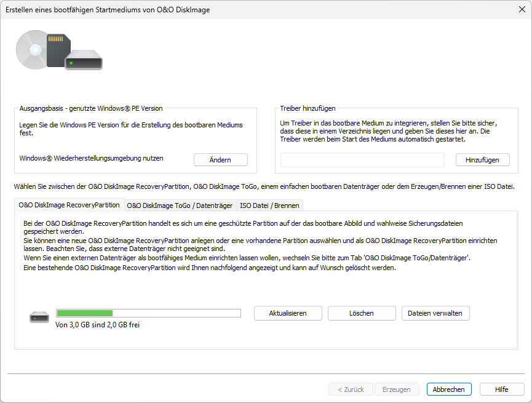Open Dateien verwalten

point(435,313)
